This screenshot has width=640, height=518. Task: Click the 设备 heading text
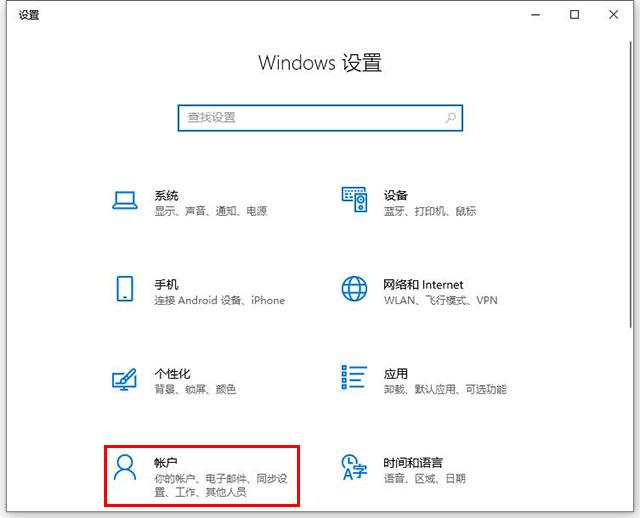pos(396,196)
